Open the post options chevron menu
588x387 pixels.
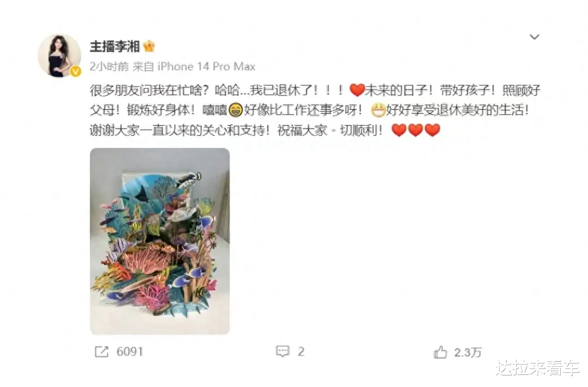coord(534,37)
